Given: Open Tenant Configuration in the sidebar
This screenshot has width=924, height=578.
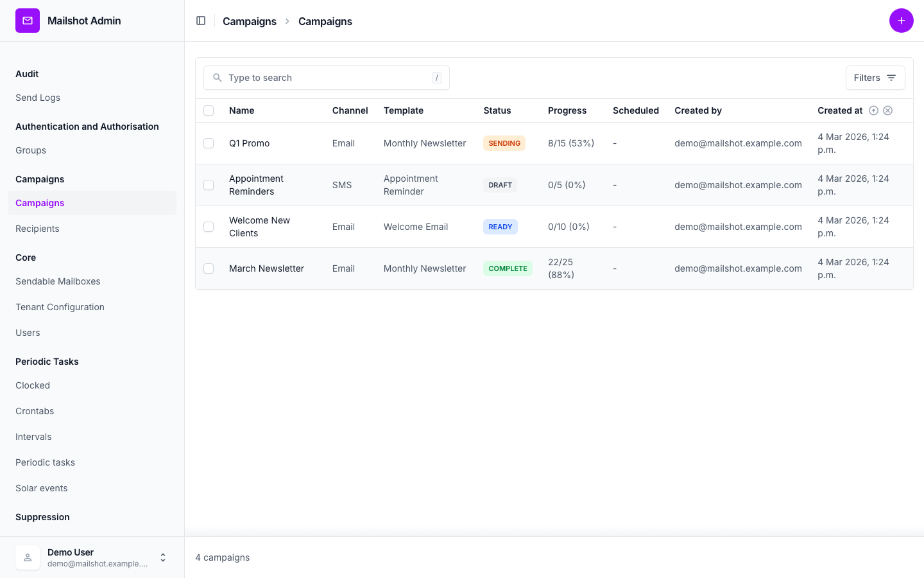Looking at the screenshot, I should pos(60,307).
